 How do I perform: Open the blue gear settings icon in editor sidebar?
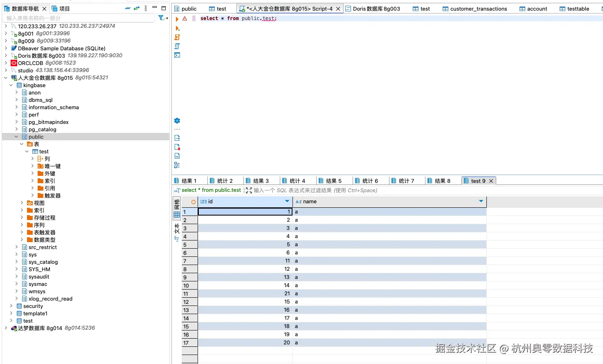point(177,121)
